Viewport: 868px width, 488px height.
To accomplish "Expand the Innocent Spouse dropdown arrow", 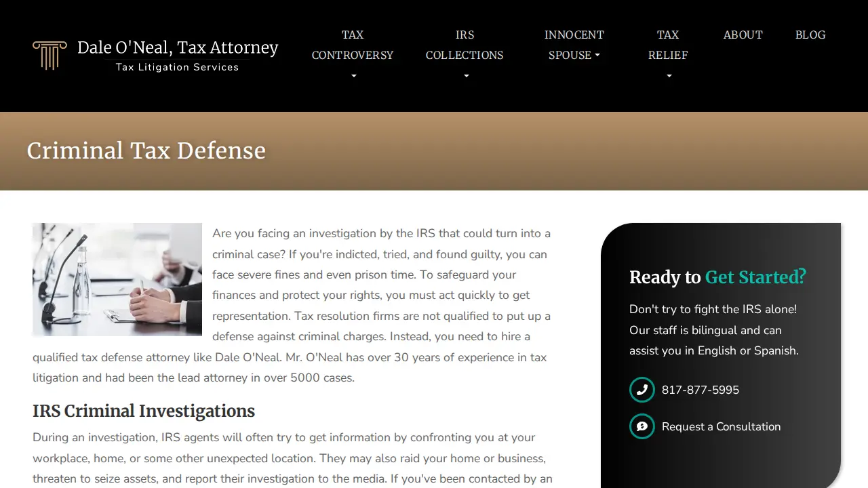I will pos(597,56).
